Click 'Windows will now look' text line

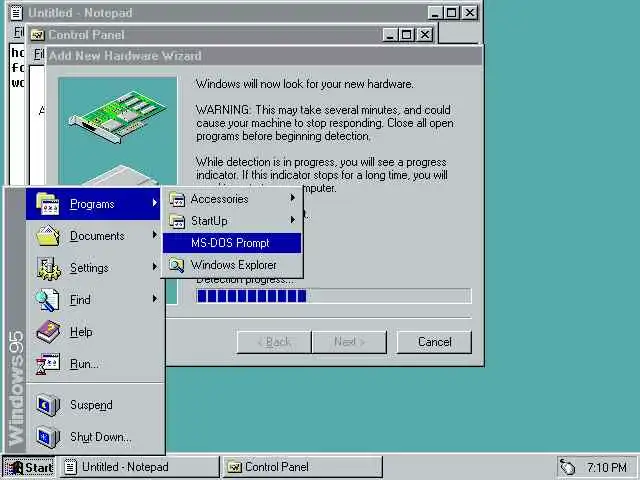[x=304, y=84]
